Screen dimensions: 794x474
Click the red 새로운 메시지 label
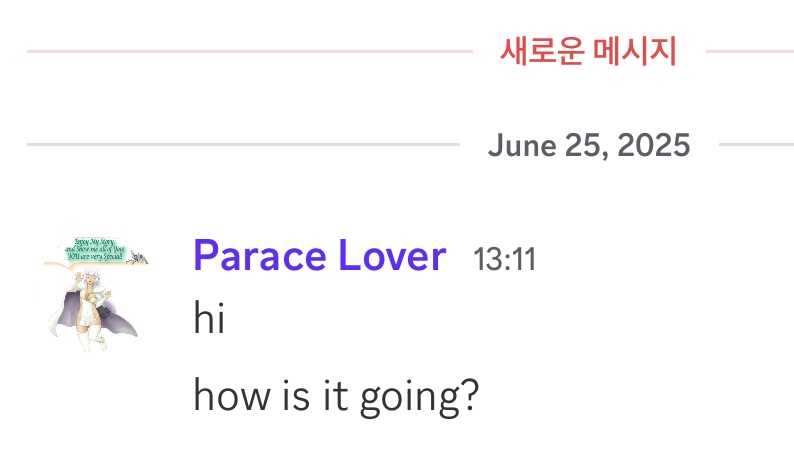coord(588,50)
